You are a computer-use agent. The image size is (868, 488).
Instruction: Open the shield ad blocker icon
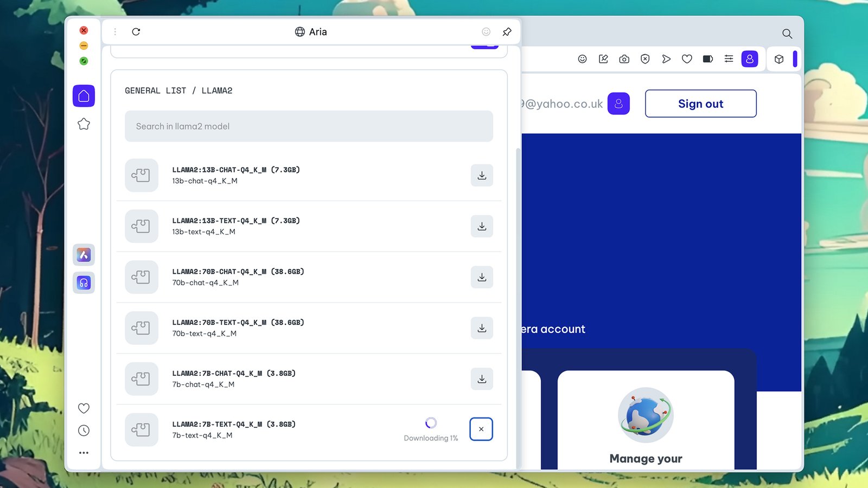click(645, 59)
